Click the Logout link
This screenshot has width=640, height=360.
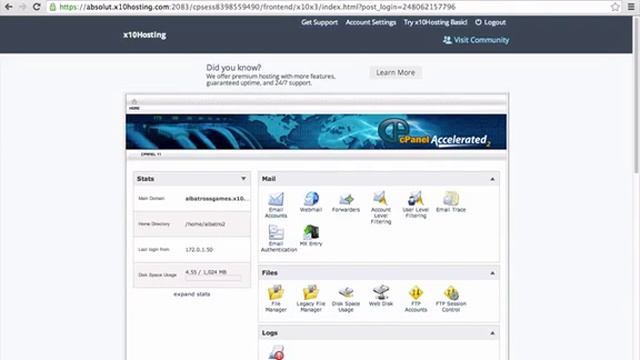(x=490, y=22)
